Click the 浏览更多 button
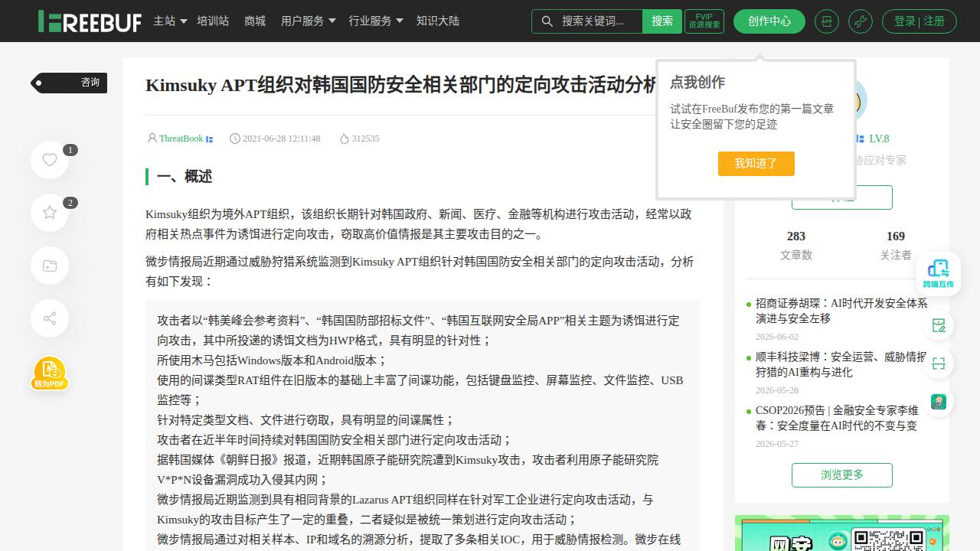 tap(842, 475)
